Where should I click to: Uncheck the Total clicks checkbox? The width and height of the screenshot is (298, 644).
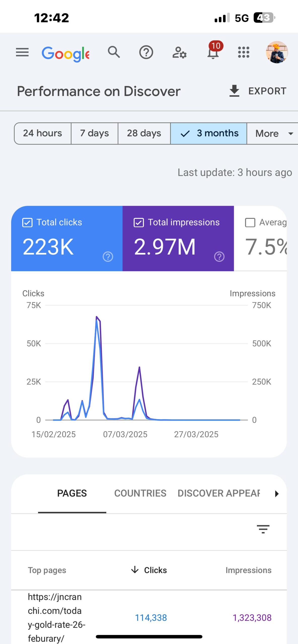point(27,223)
